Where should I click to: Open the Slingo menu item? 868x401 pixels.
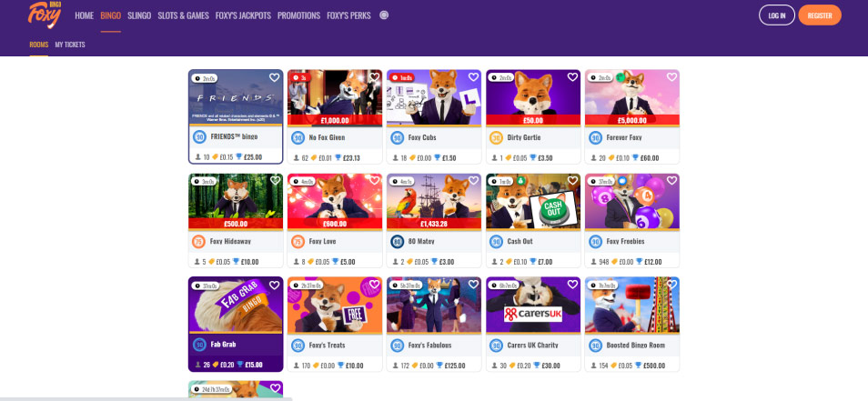(139, 15)
